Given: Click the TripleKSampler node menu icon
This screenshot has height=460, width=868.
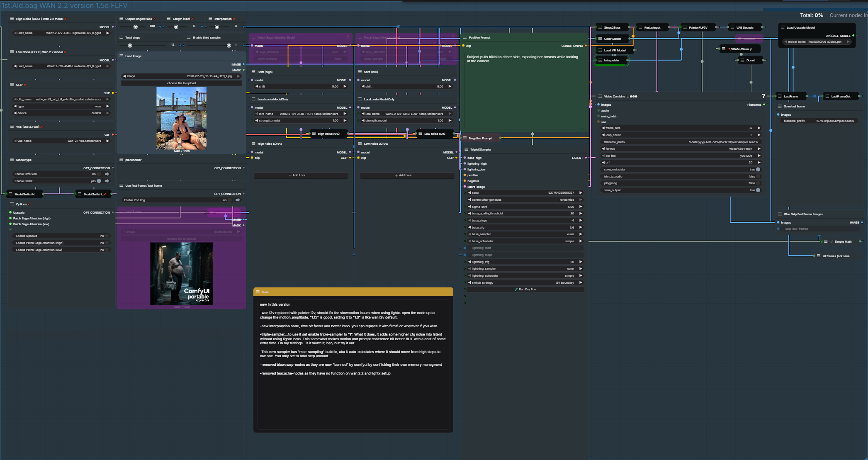Looking at the screenshot, I should coord(466,149).
